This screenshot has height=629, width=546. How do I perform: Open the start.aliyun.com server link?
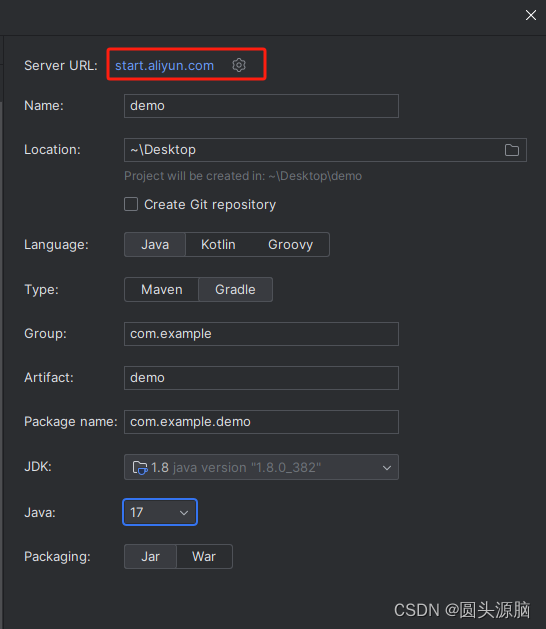click(164, 65)
